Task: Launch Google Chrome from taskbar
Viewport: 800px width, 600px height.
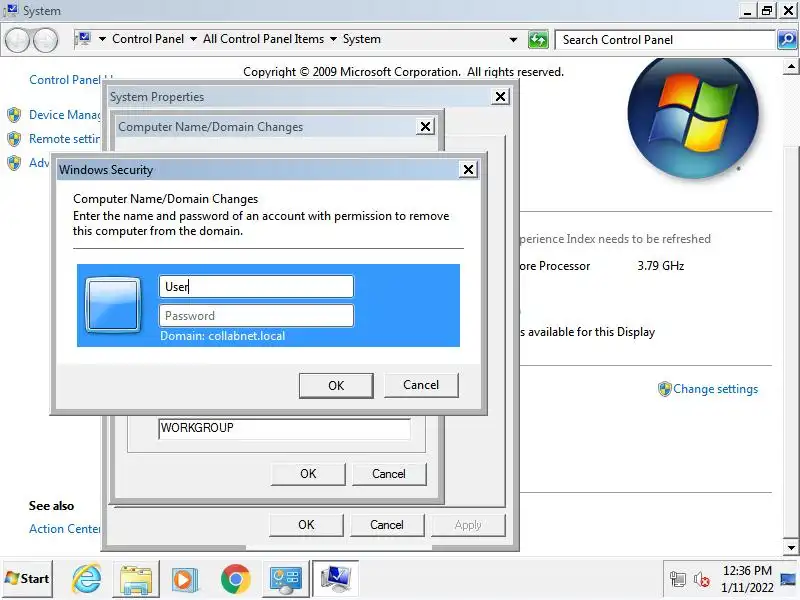Action: (235, 579)
